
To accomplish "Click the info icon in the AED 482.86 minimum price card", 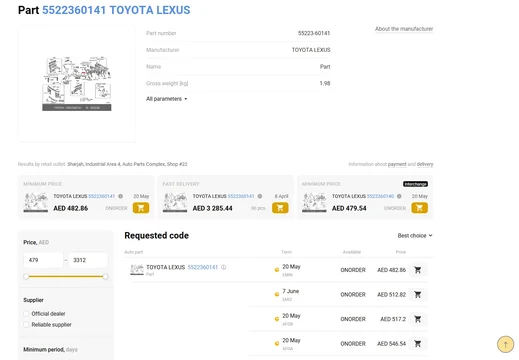I will (121, 196).
